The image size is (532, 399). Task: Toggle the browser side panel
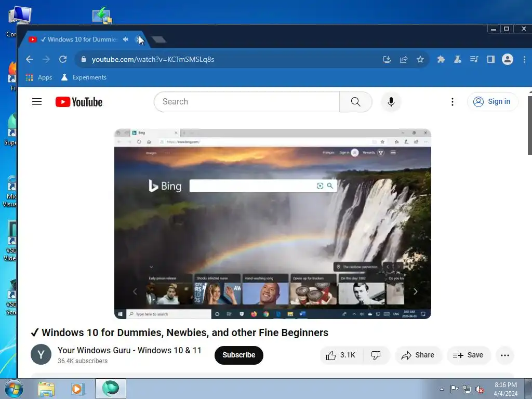[x=490, y=60]
